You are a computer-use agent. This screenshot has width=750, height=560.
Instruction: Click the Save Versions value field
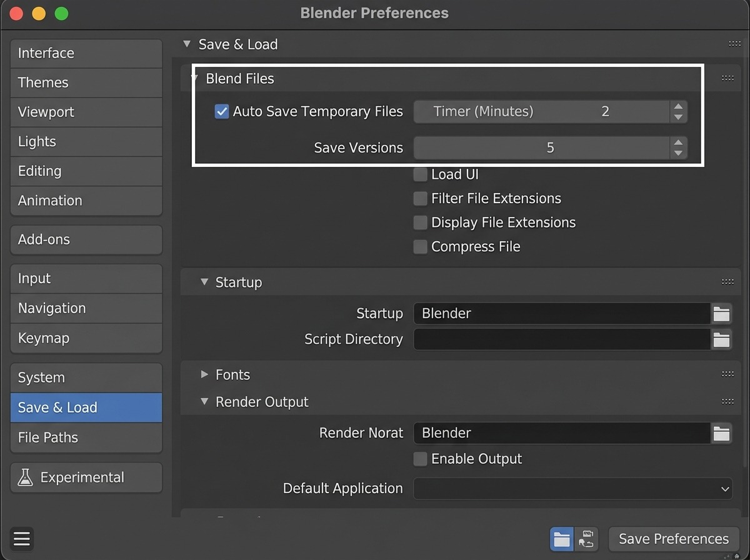click(x=542, y=148)
